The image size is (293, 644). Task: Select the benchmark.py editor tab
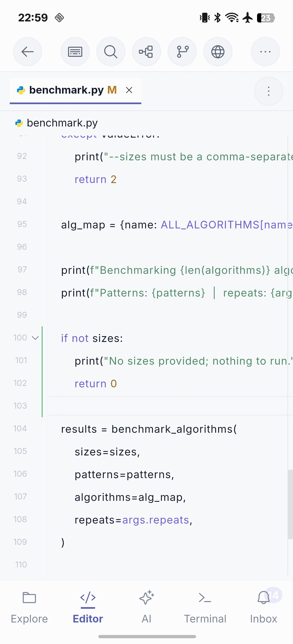75,91
